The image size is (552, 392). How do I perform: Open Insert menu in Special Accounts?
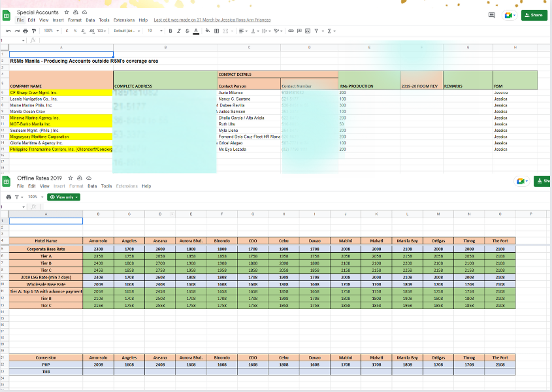click(58, 20)
